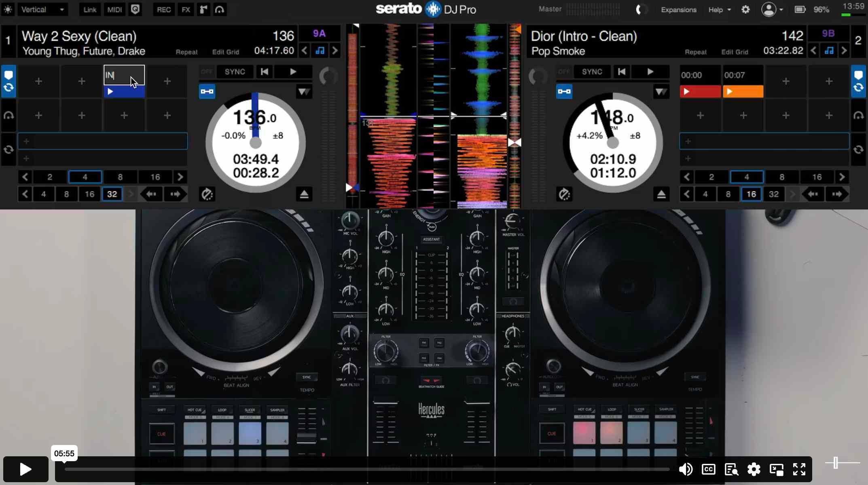Image resolution: width=868 pixels, height=485 pixels.
Task: Select autoloop size 8 on the left deck
Action: (x=119, y=177)
